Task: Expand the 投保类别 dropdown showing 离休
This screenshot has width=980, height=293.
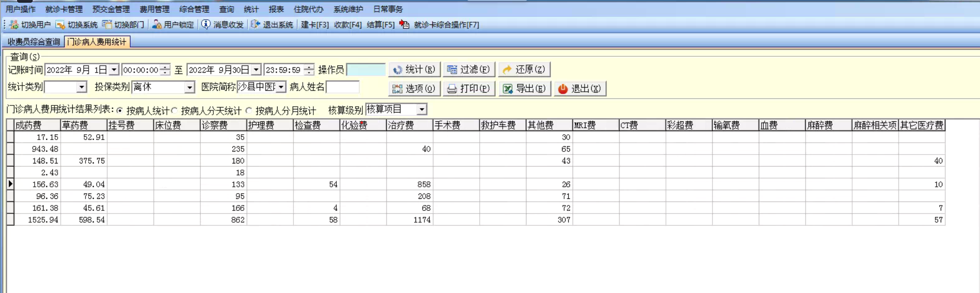Action: (189, 87)
